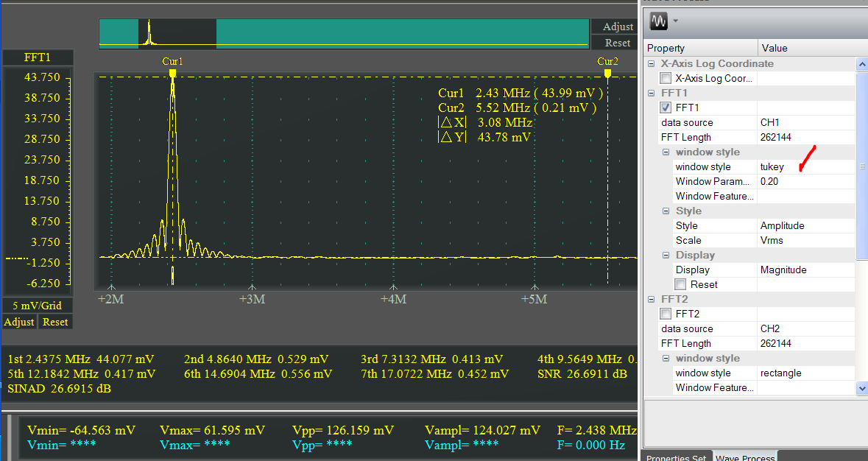
Task: Click the property grid scrollbar down arrow
Action: (x=862, y=389)
